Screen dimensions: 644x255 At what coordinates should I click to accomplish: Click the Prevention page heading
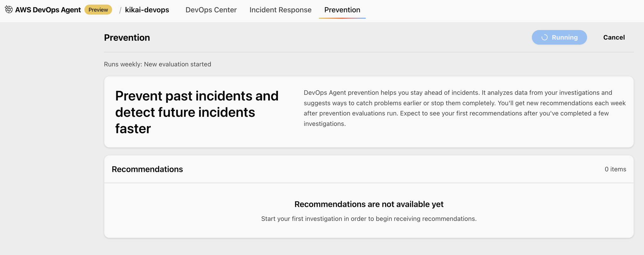[x=127, y=37]
